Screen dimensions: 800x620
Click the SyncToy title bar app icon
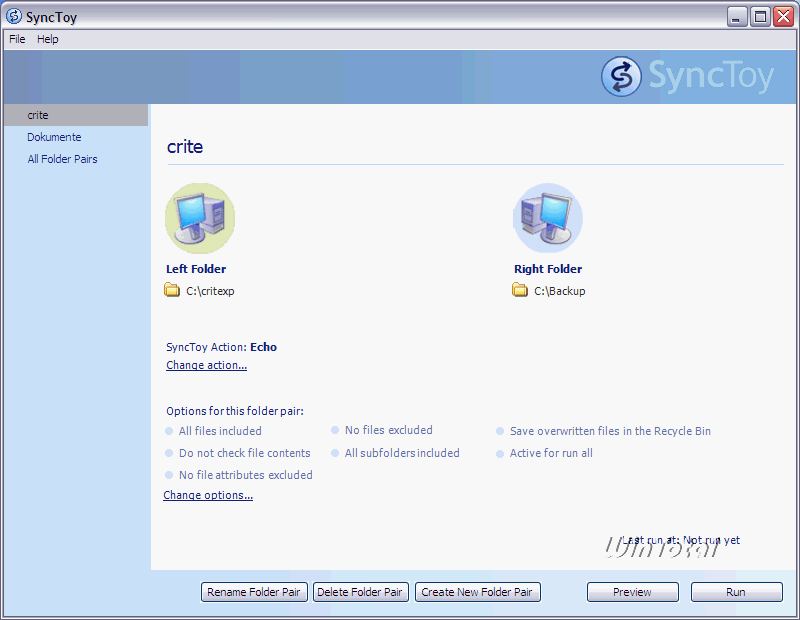point(14,16)
